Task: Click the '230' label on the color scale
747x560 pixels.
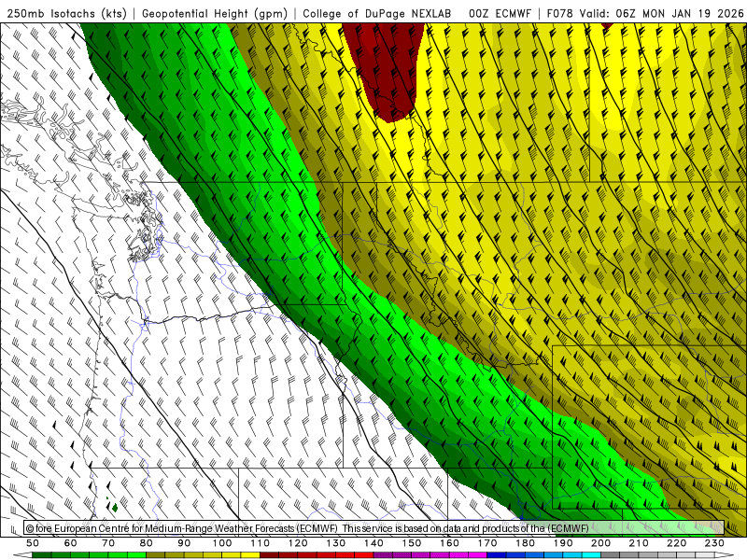Action: (714, 543)
